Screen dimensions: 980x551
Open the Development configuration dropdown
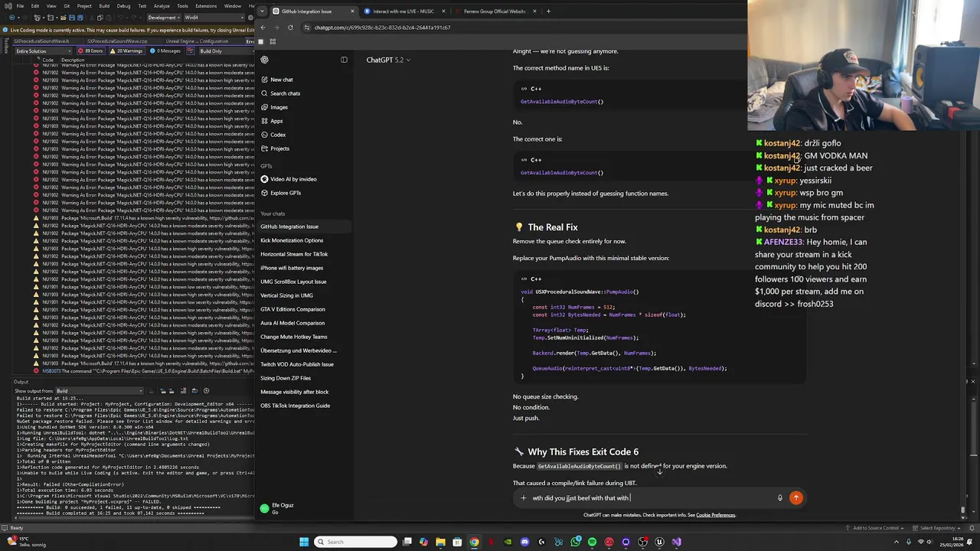(x=164, y=18)
